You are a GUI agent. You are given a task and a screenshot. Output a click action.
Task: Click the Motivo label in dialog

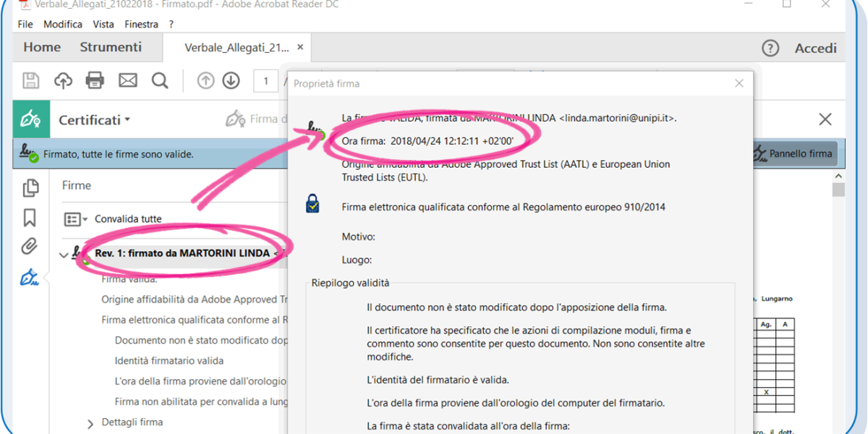point(358,237)
